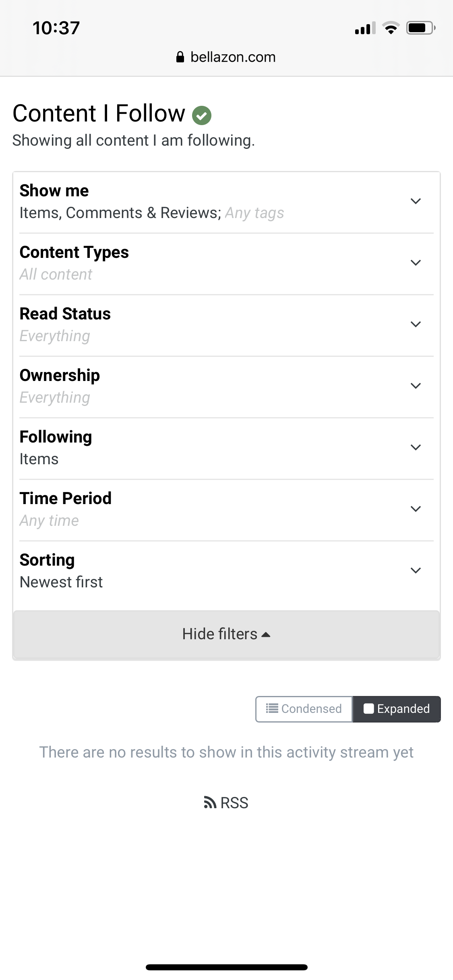
Task: Click the lock icon beside bellazon.com
Action: (x=180, y=57)
